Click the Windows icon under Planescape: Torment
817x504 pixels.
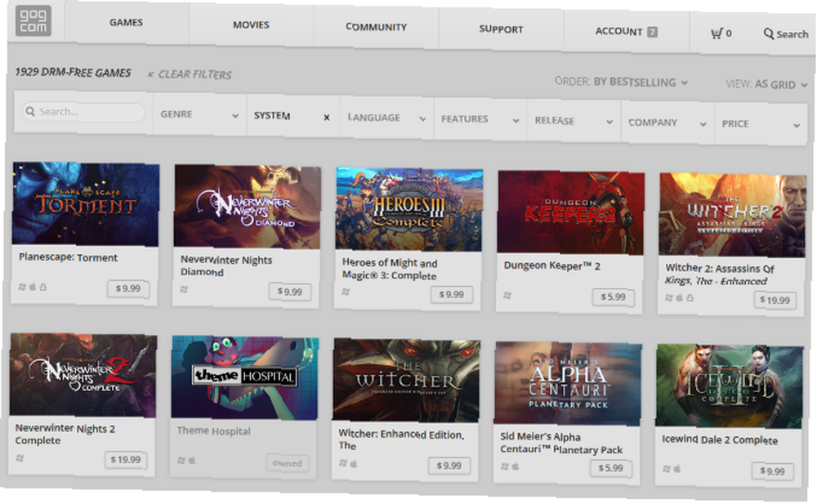(x=22, y=287)
